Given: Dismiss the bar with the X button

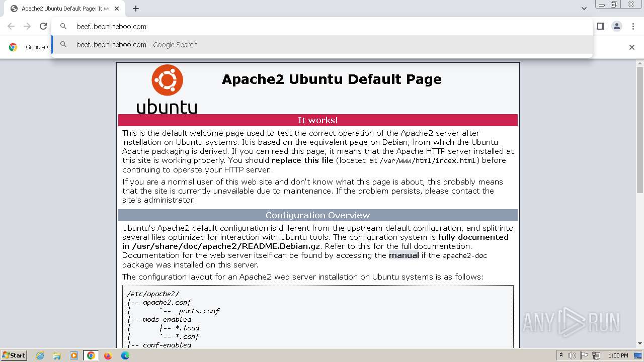Looking at the screenshot, I should [632, 47].
